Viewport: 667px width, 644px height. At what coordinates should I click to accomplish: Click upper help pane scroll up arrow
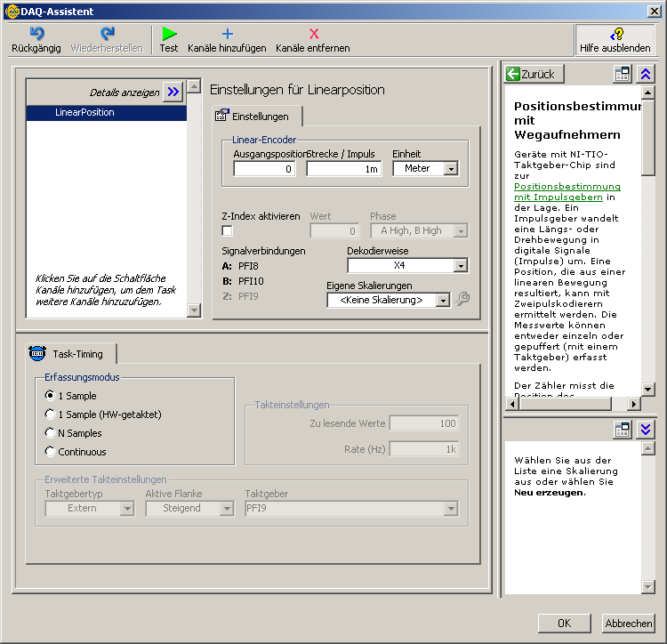pyautogui.click(x=647, y=93)
